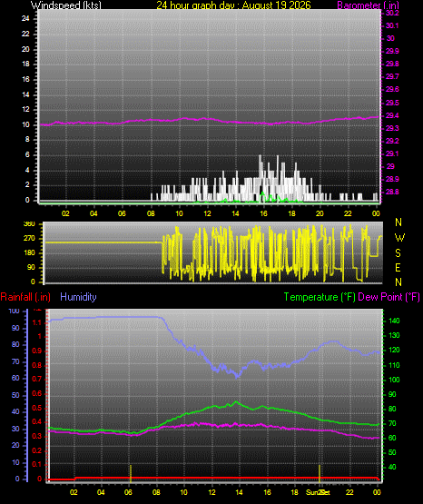Click barometer axis value "29.9"
Screen dimensions: 423x504
click(x=392, y=51)
